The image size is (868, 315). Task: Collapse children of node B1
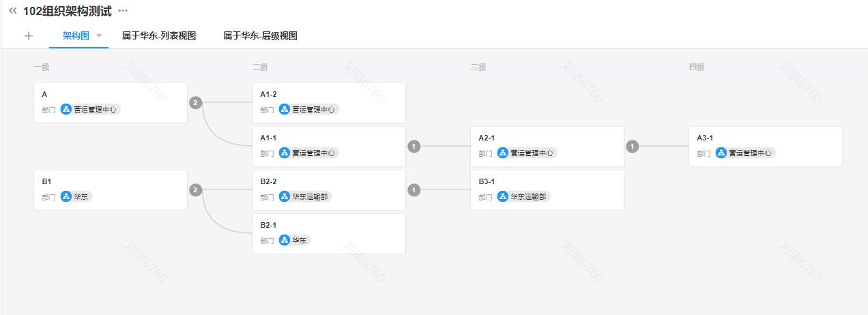[x=196, y=190]
